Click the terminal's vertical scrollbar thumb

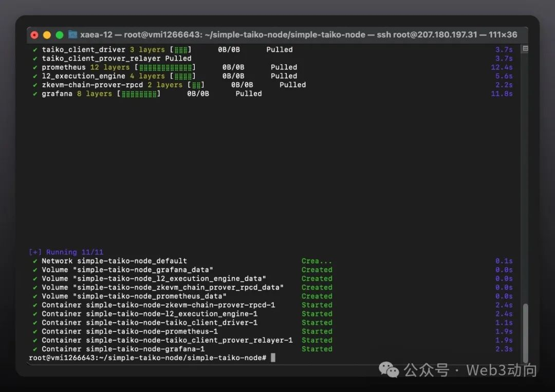click(525, 333)
